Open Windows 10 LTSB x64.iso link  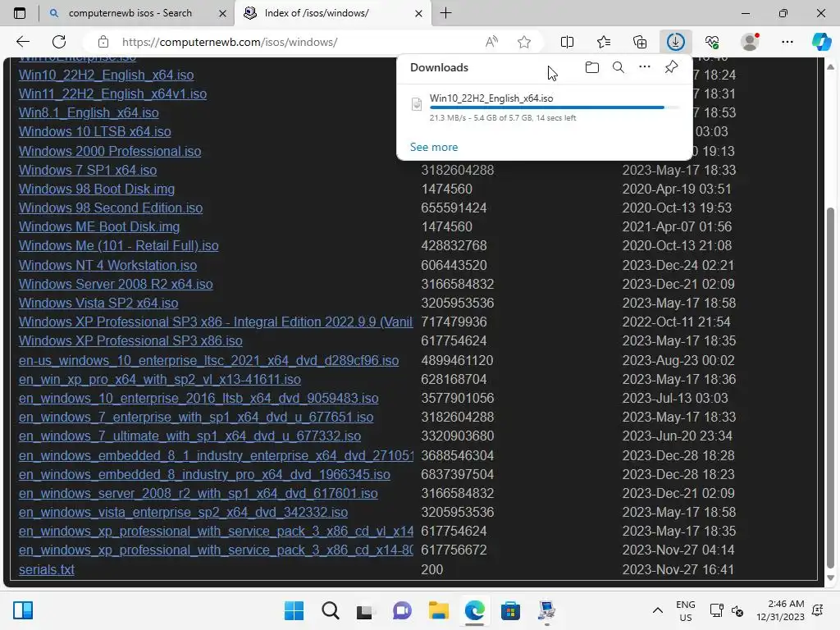[95, 131]
